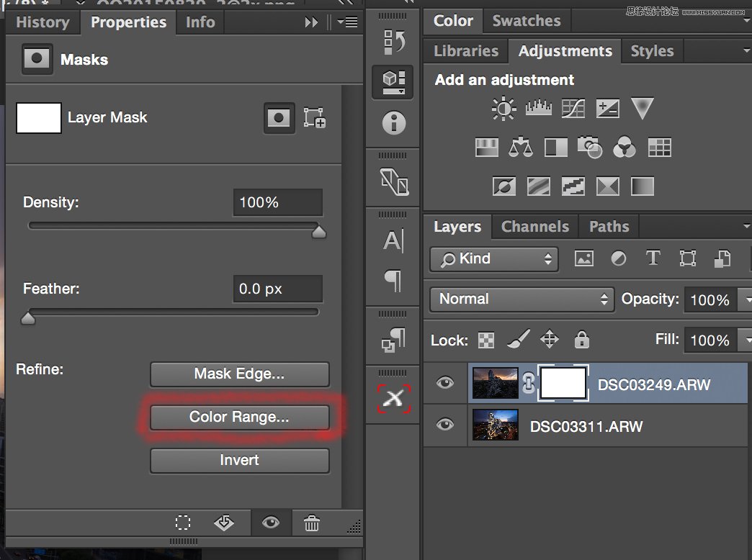Switch to the Libraries tab

pyautogui.click(x=466, y=51)
